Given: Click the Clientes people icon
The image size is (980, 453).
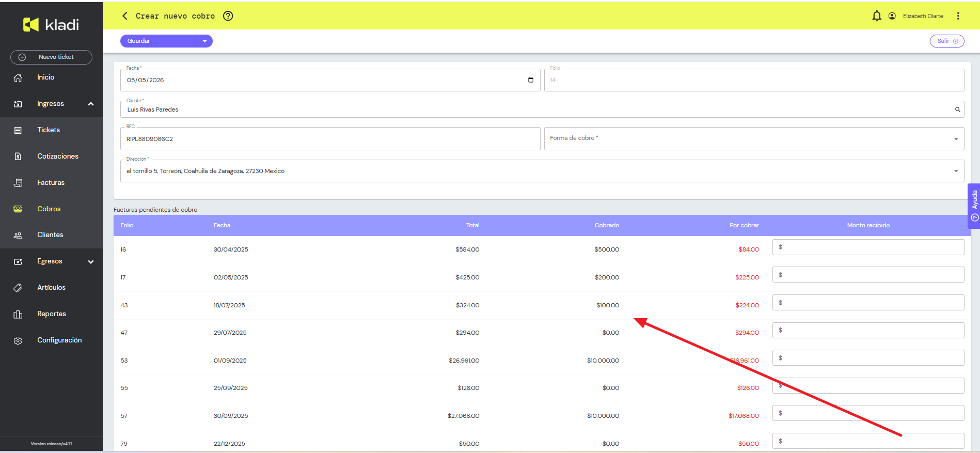Looking at the screenshot, I should pyautogui.click(x=18, y=235).
